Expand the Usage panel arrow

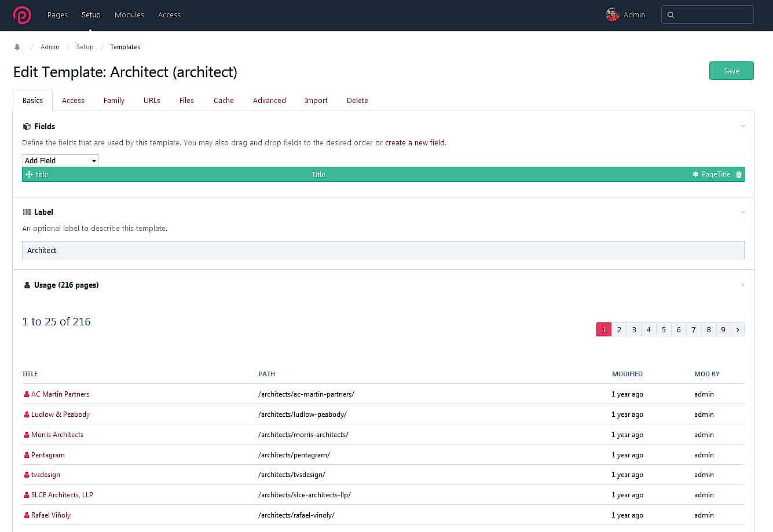(743, 285)
